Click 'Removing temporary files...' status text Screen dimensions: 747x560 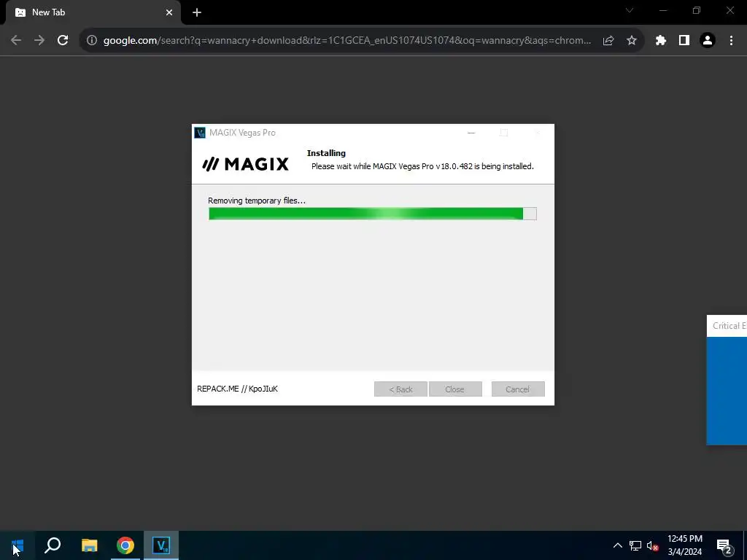click(x=257, y=201)
